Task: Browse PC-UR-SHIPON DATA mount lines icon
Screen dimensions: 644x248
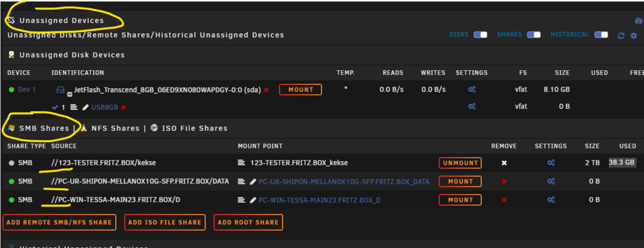Action: pos(241,182)
